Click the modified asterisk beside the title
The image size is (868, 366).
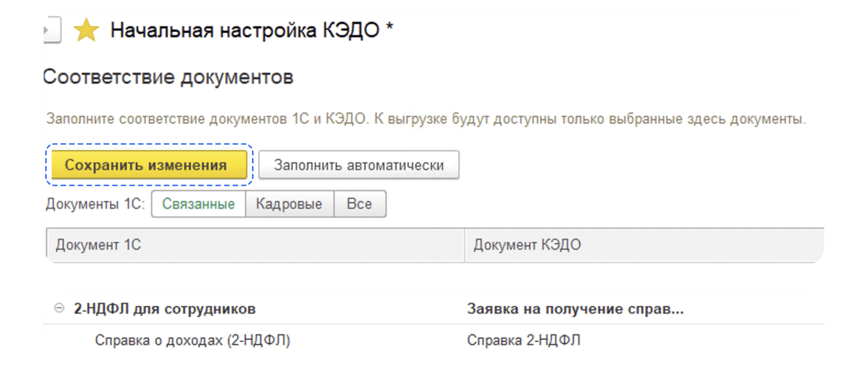[x=390, y=27]
